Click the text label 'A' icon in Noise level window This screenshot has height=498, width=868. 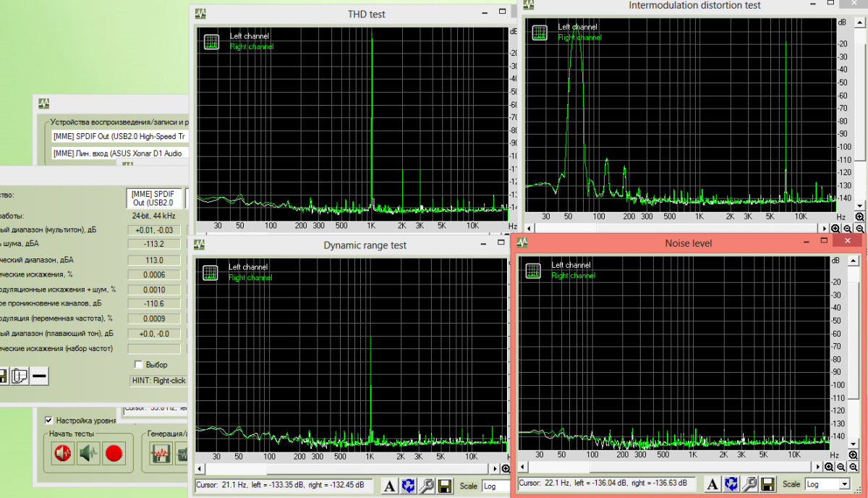click(x=713, y=484)
